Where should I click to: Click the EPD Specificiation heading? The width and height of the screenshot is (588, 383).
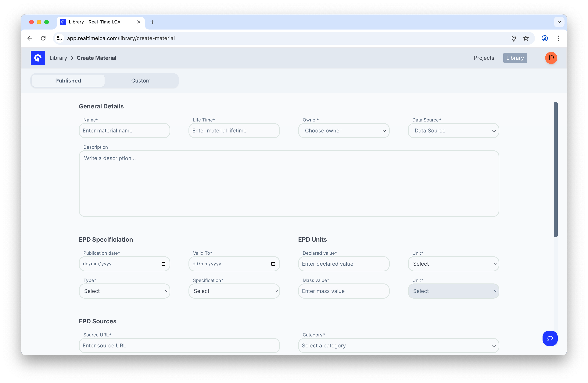(106, 239)
